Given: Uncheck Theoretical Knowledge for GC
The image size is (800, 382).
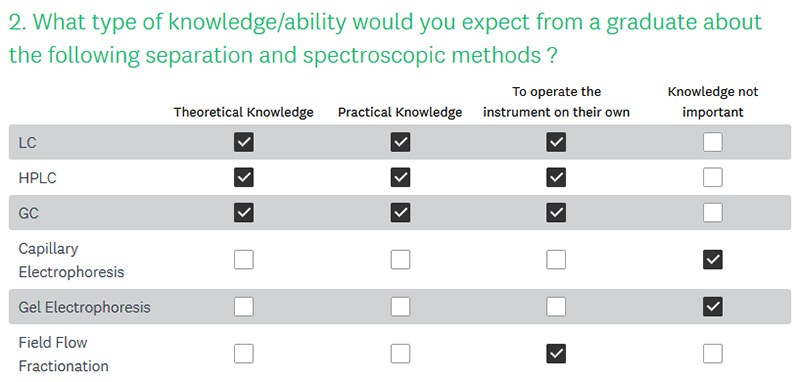Looking at the screenshot, I should [244, 213].
